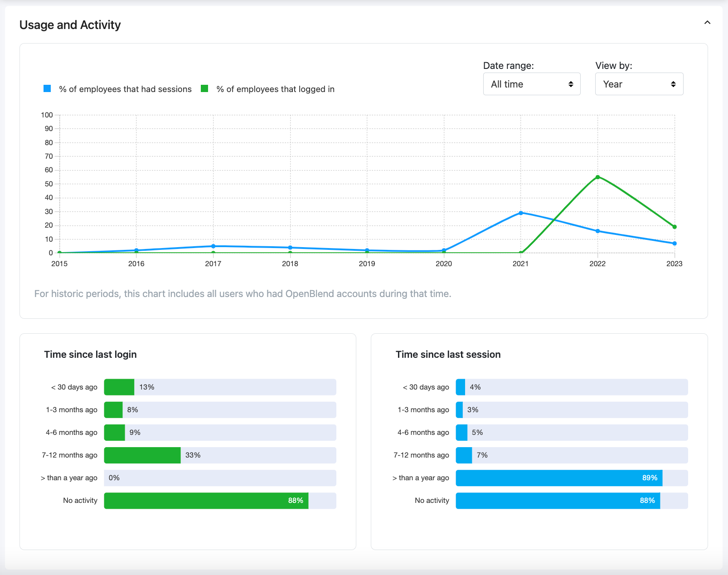Click the 100 y-axis label

click(x=47, y=115)
